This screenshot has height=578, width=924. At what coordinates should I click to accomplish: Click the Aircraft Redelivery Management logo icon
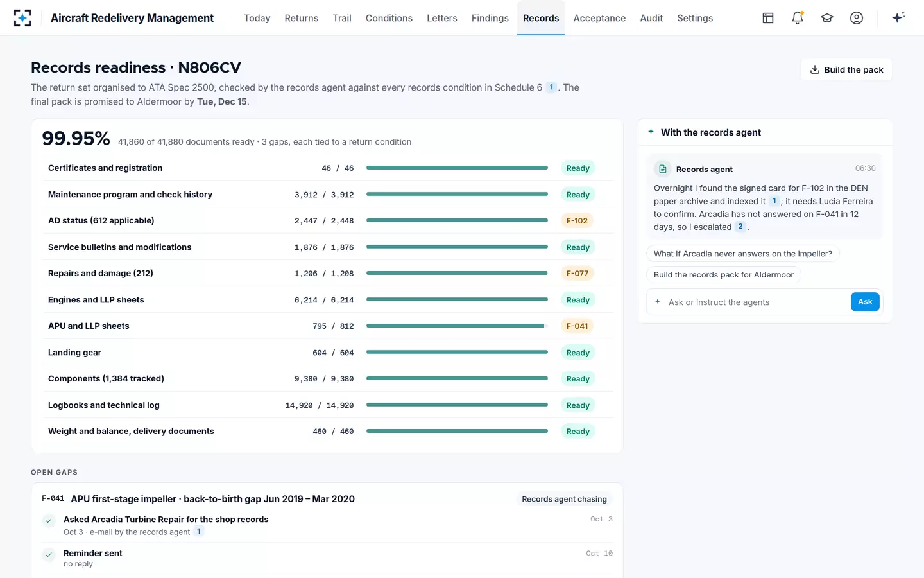tap(22, 18)
